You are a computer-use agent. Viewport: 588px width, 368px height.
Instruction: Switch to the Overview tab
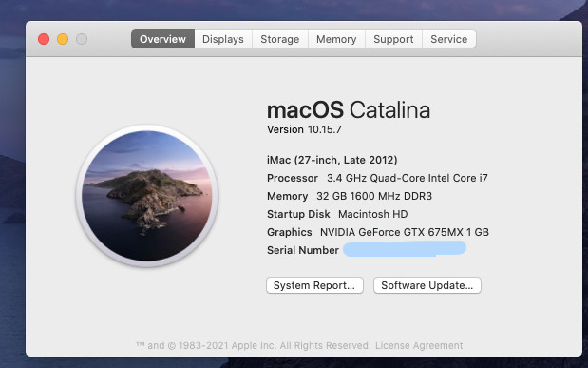click(162, 39)
